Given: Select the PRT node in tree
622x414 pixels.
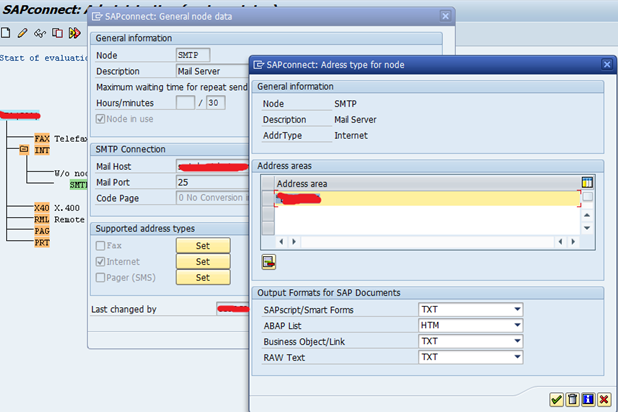Looking at the screenshot, I should pyautogui.click(x=42, y=242).
